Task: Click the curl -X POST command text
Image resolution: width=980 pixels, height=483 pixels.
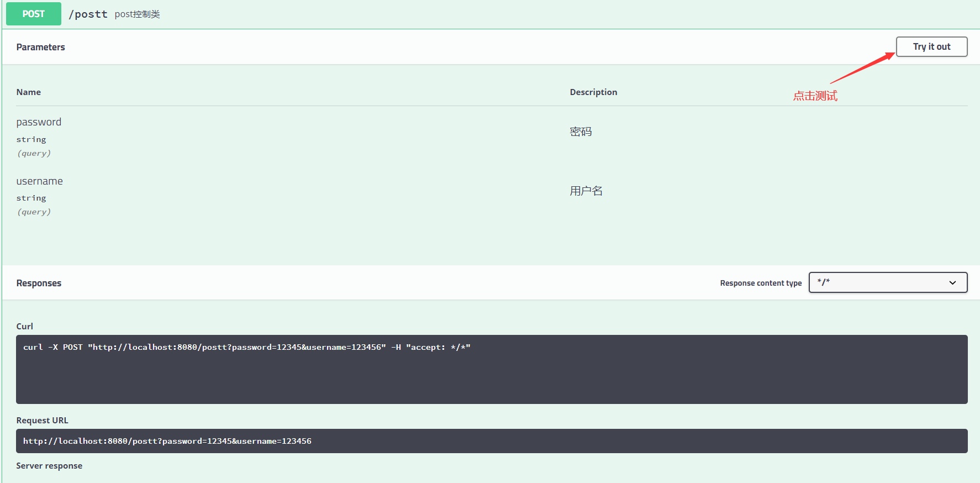Action: [x=247, y=347]
